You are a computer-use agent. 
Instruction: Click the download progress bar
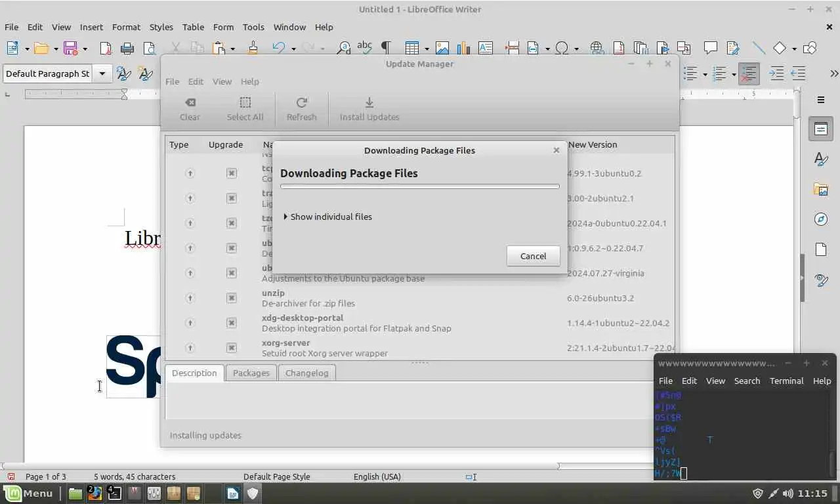pyautogui.click(x=420, y=186)
